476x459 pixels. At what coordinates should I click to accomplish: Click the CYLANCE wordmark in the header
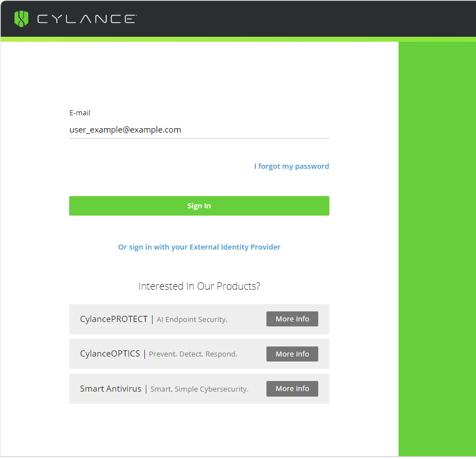pos(87,19)
